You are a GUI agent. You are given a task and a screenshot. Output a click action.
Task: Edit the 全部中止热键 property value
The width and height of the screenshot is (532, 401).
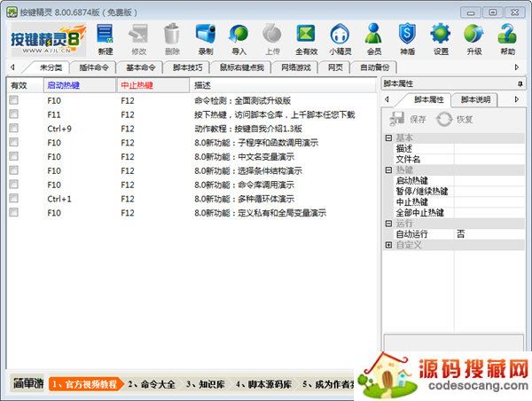pyautogui.click(x=489, y=213)
